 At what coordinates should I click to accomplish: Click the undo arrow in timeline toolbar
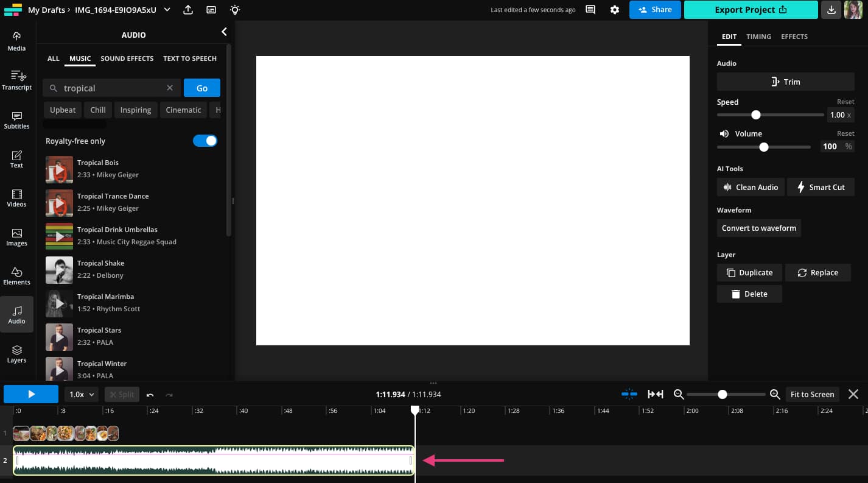[150, 395]
